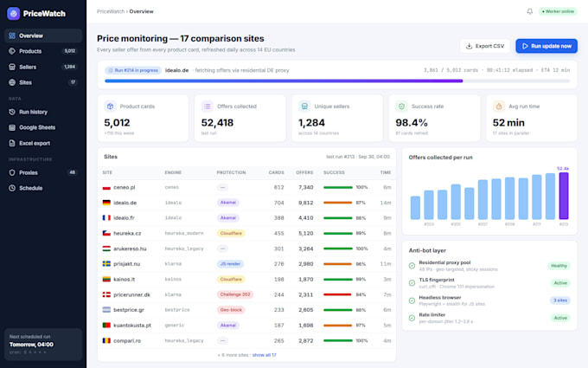Click the 3 sites badge for Headless browser
The height and width of the screenshot is (368, 588).
[x=560, y=300]
